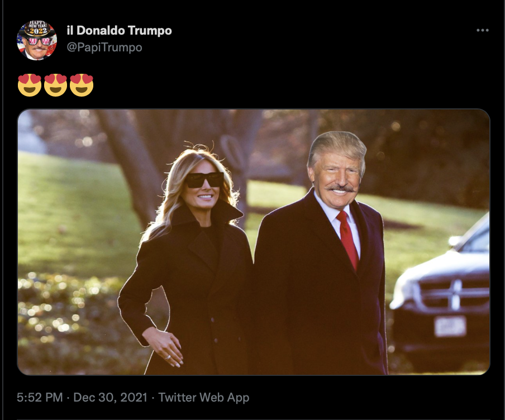Open the @PapiTrumpo handle link
Viewport: 505px width, 420px height.
[x=104, y=47]
